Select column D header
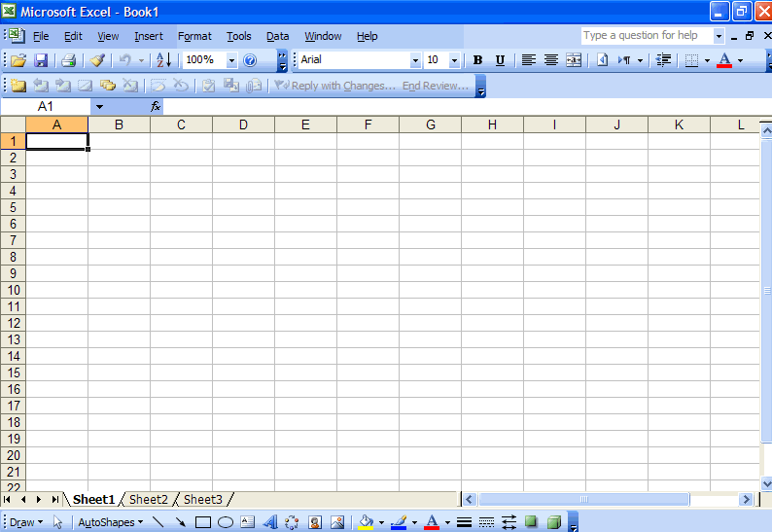 coord(243,125)
